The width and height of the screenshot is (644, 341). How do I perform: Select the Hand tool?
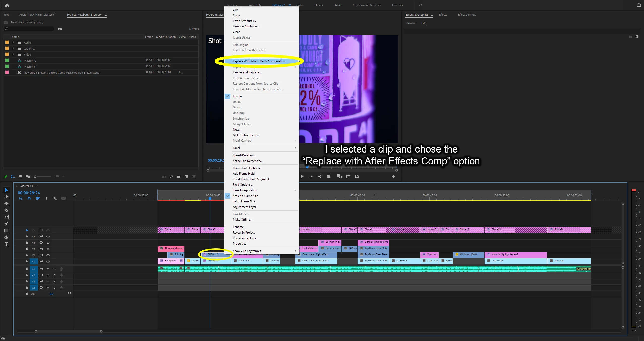(x=6, y=237)
